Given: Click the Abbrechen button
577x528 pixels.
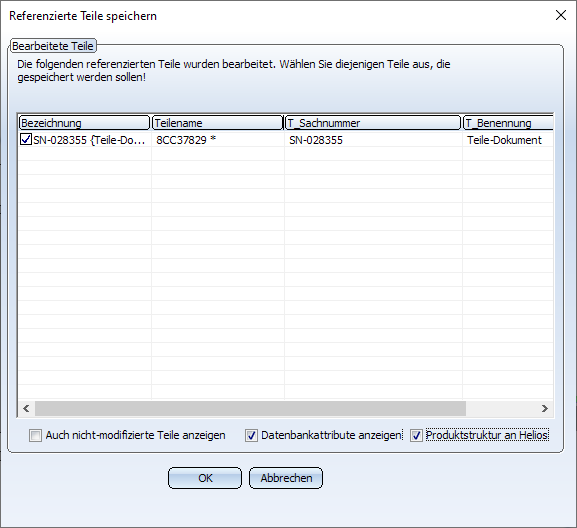Looking at the screenshot, I should click(x=286, y=478).
